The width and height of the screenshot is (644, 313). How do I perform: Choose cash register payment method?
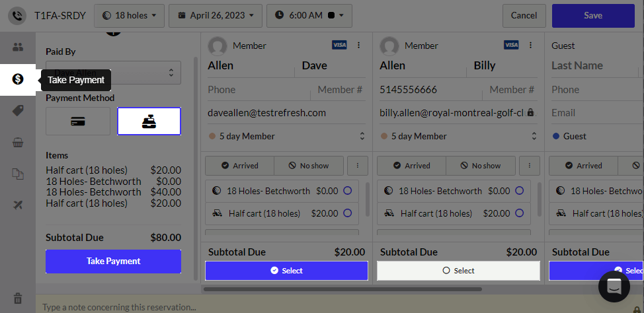149,122
